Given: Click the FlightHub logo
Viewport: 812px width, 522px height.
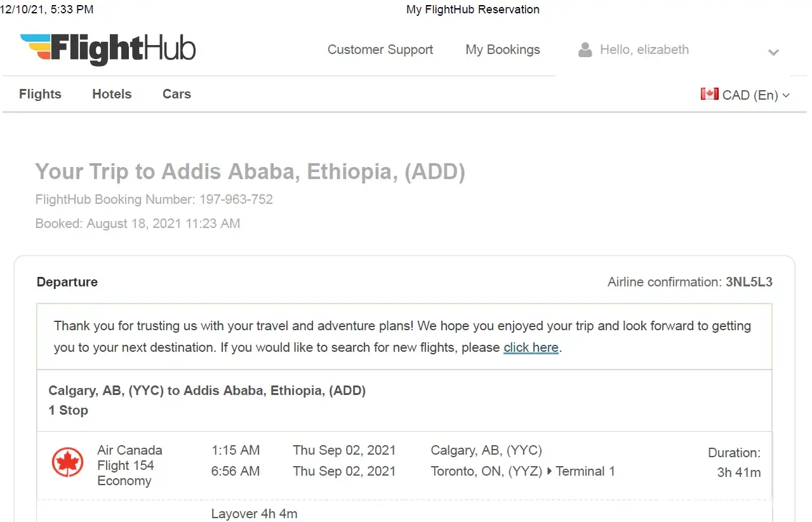Looking at the screenshot, I should tap(108, 49).
